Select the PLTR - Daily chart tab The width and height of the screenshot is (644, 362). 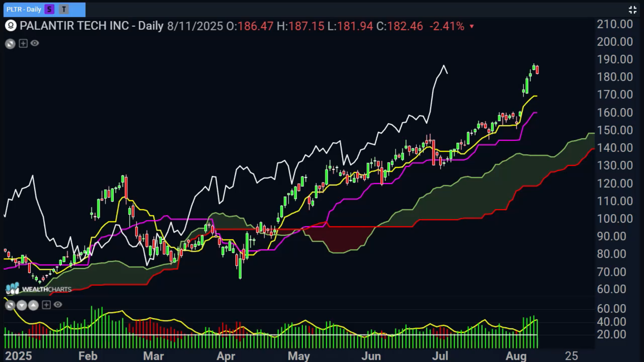click(44, 9)
